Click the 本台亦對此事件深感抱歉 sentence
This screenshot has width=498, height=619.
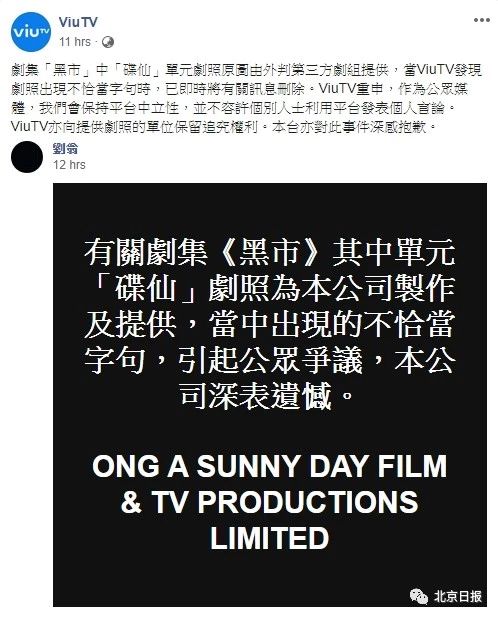(x=350, y=127)
